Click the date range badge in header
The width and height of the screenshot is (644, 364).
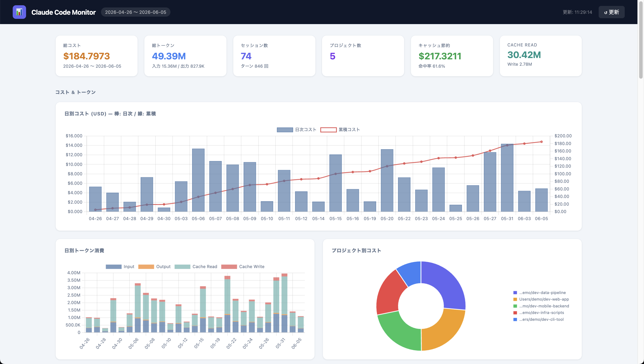pyautogui.click(x=136, y=12)
